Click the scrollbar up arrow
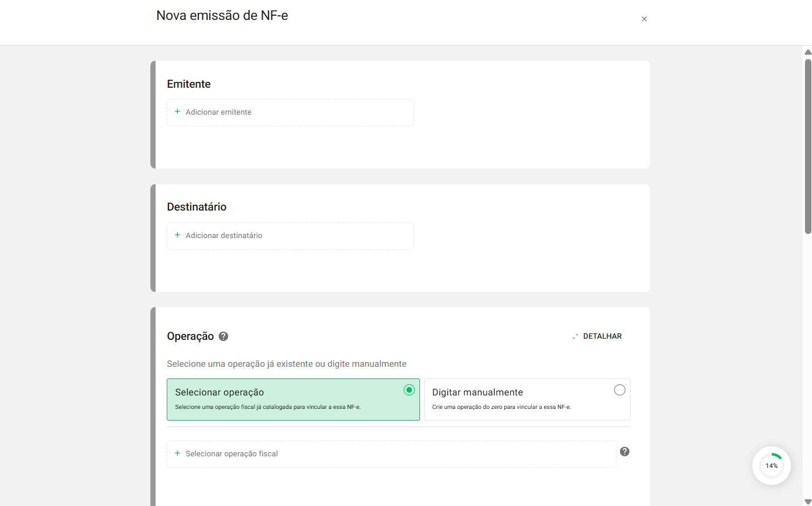Viewport: 812px width, 506px height. click(808, 52)
